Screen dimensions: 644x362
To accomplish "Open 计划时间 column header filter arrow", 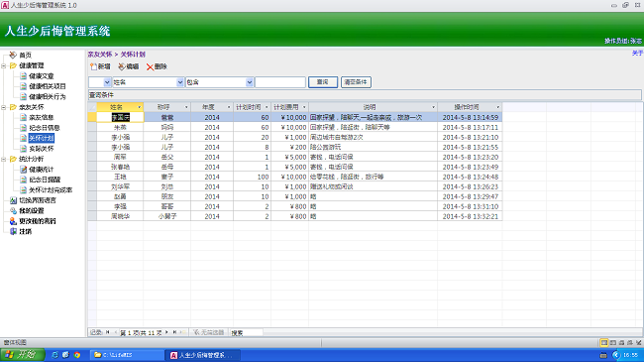I will [267, 107].
